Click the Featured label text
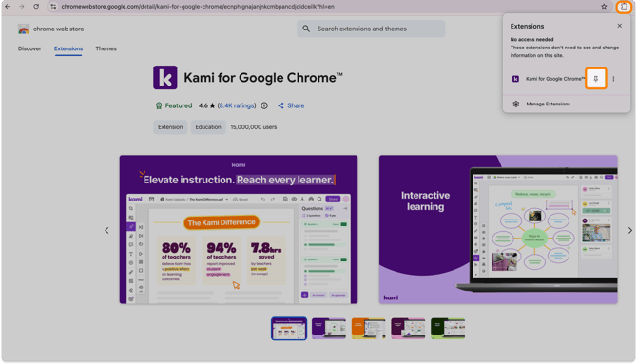 pos(179,105)
